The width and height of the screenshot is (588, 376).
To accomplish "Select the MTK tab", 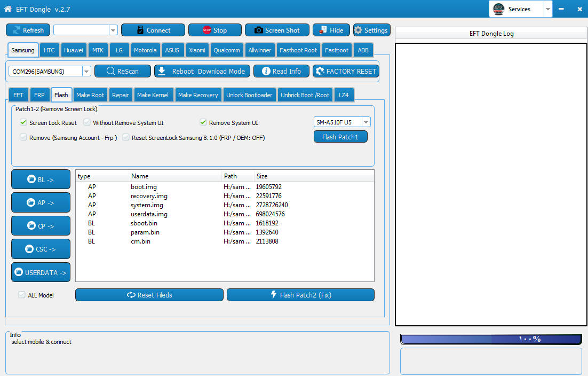I will click(x=98, y=50).
